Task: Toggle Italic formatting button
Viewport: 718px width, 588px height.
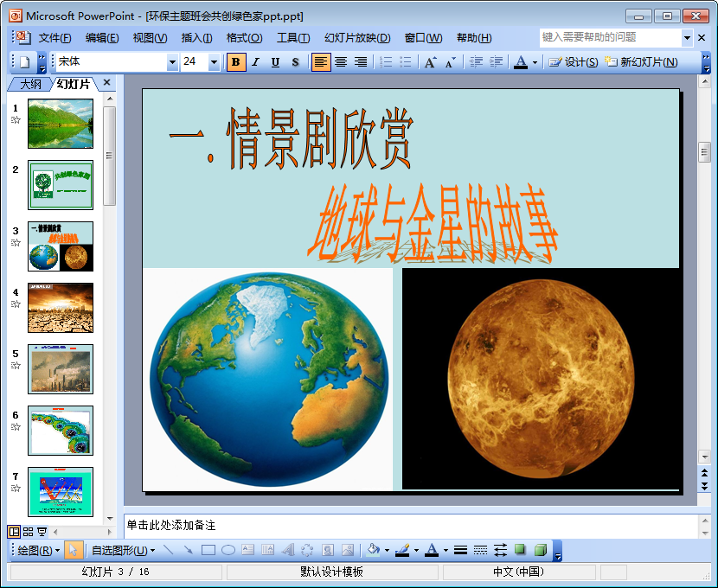Action: coord(256,62)
